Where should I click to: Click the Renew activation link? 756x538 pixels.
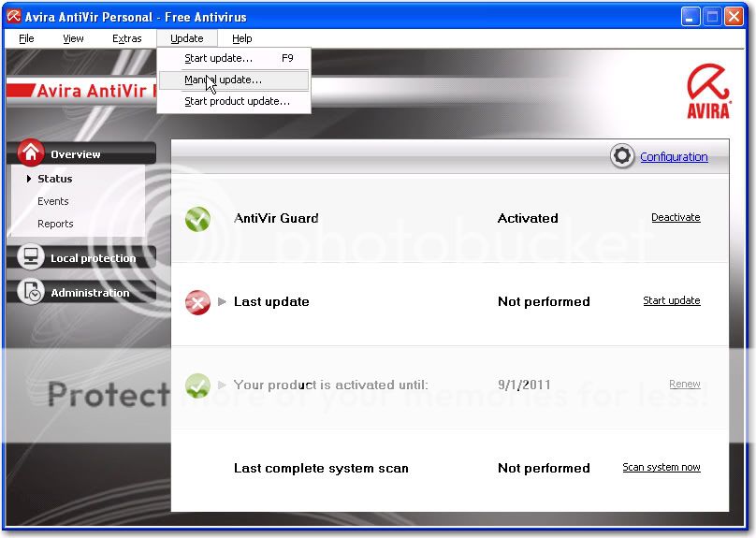pos(685,385)
